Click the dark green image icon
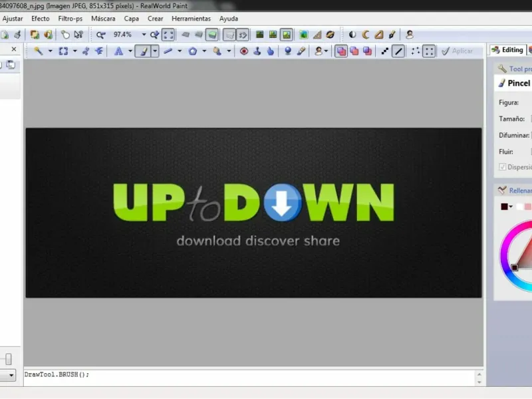 pos(260,35)
